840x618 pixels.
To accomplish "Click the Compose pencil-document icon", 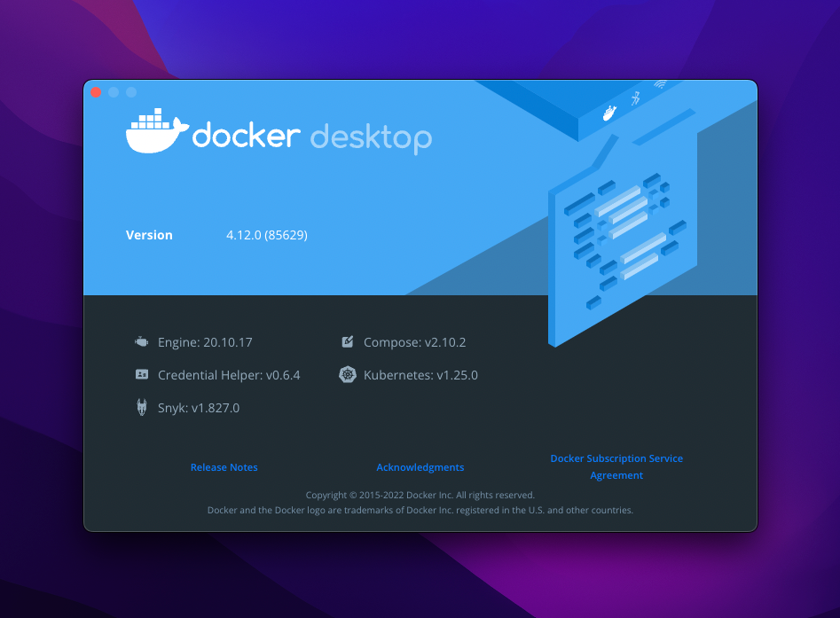I will 348,341.
